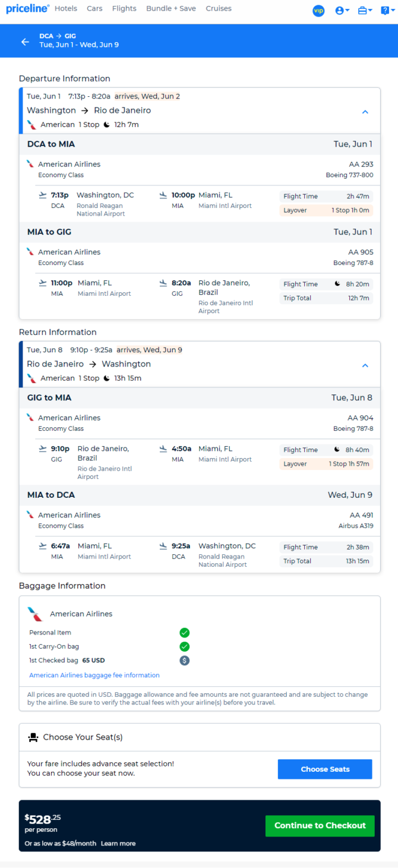This screenshot has height=868, width=398.
Task: Open the Hotels tab
Action: tap(66, 9)
